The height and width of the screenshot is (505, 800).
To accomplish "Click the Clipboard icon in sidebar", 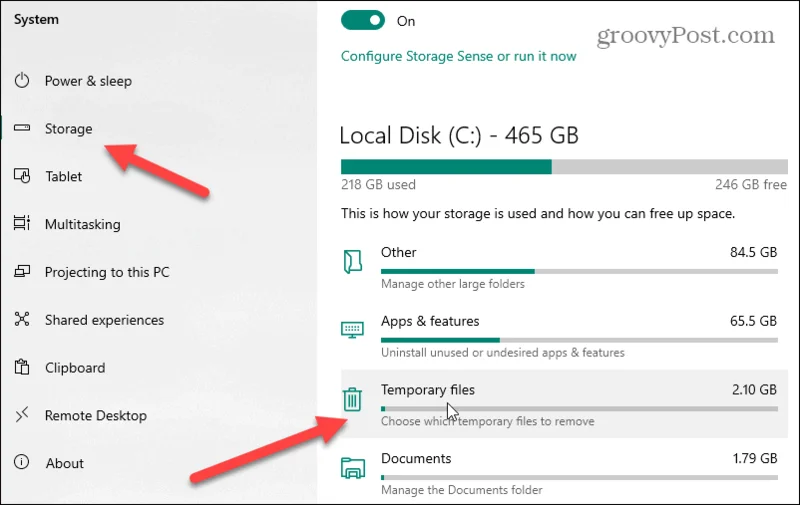I will coord(22,367).
